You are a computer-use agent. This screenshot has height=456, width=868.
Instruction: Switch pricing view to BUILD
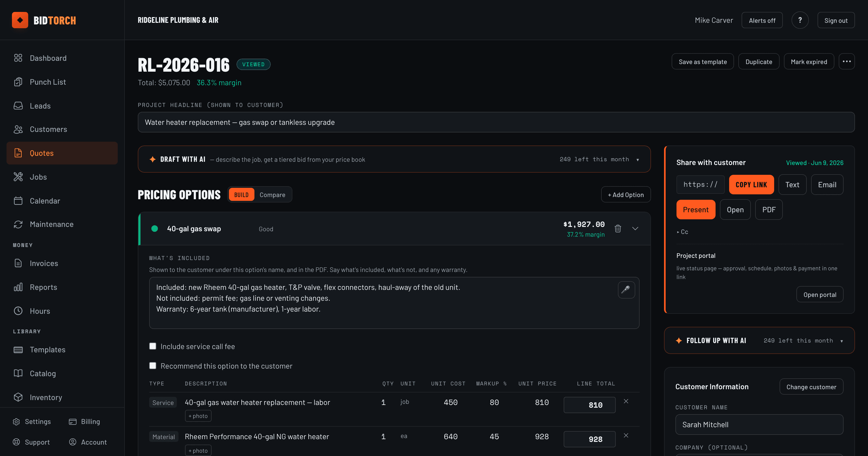pyautogui.click(x=241, y=195)
